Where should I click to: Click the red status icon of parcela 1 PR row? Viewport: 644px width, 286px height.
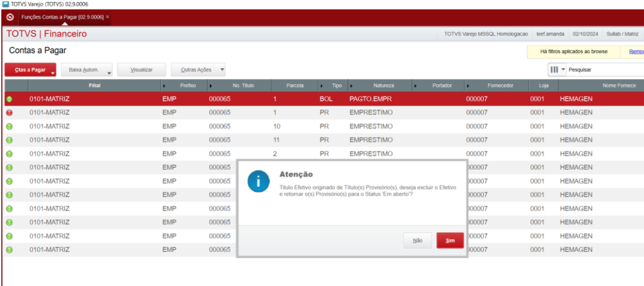tap(10, 113)
